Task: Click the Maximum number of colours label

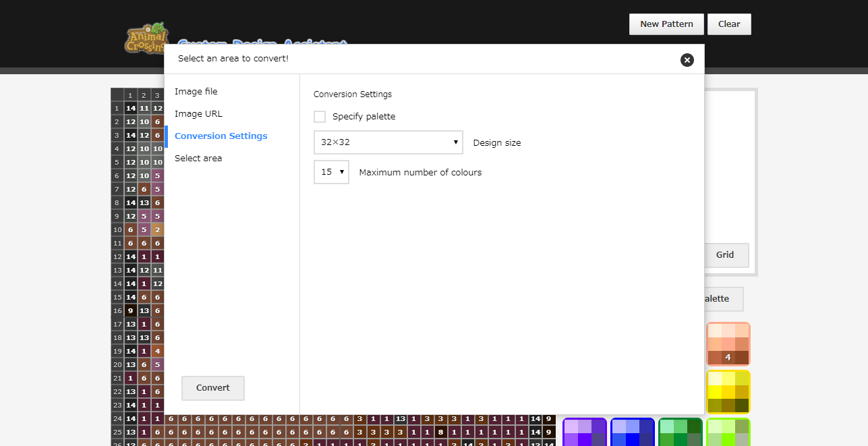Action: (x=420, y=172)
